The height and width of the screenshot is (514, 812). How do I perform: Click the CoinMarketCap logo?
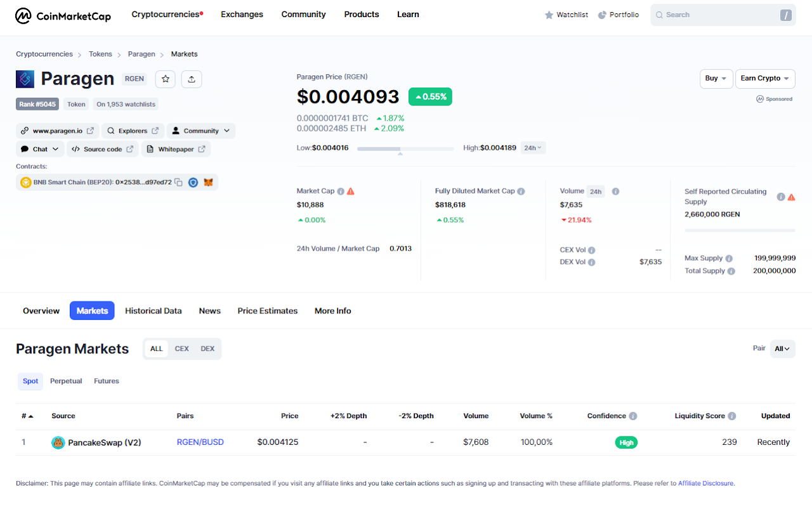[x=63, y=15]
